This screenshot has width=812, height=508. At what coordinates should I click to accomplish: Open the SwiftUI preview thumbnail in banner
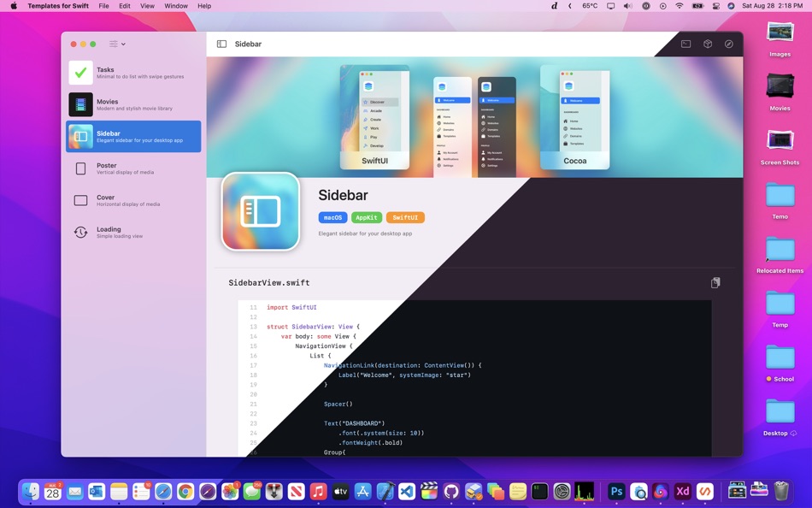coord(374,117)
